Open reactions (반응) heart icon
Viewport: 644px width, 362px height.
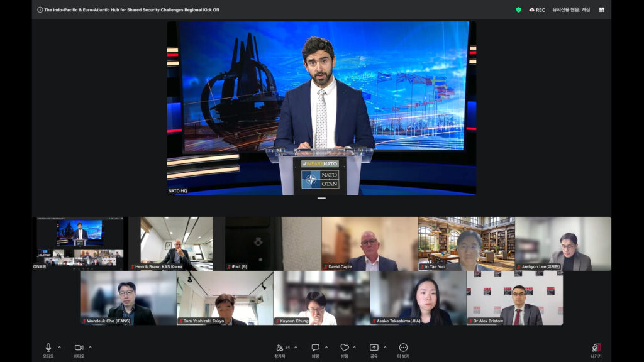pyautogui.click(x=345, y=348)
